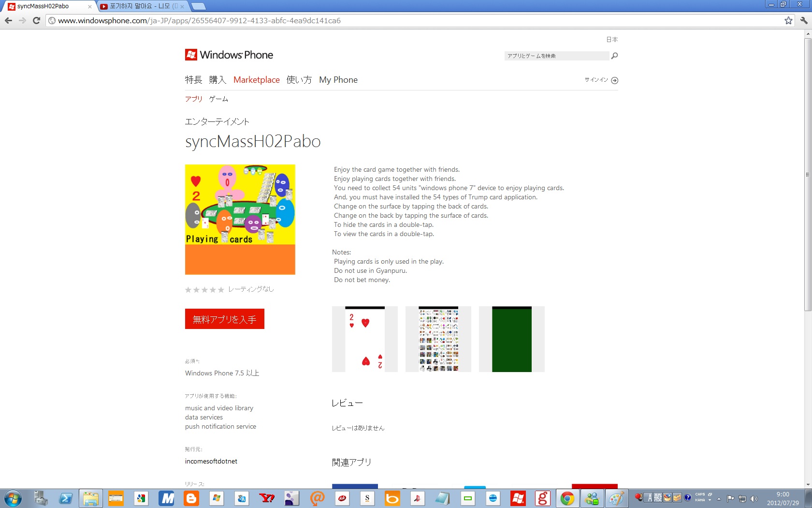Screen dimensions: 812x508
Task: Close the YouTube browser tab
Action: click(182, 7)
